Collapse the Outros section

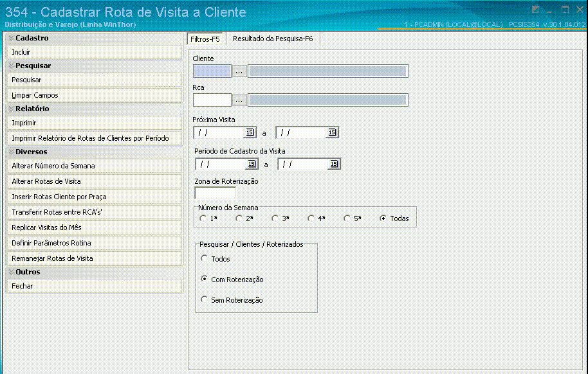point(11,272)
